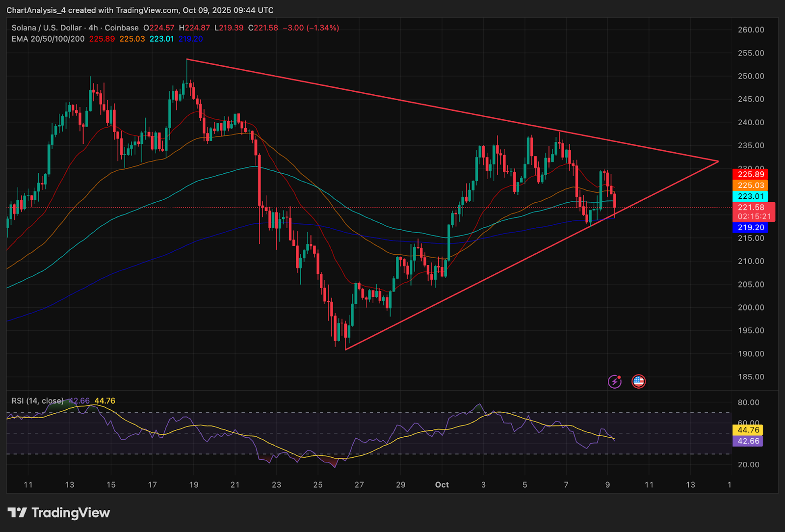Click the TradingView logo at bottom left
This screenshot has height=532, width=785.
pos(59,513)
